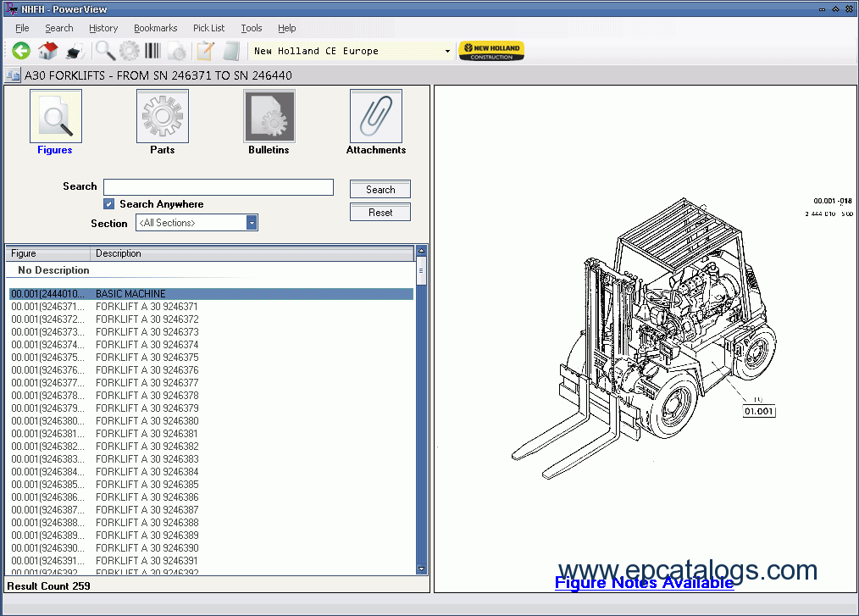This screenshot has width=859, height=616.
Task: Click the magnifying glass toolbar icon
Action: coord(105,51)
